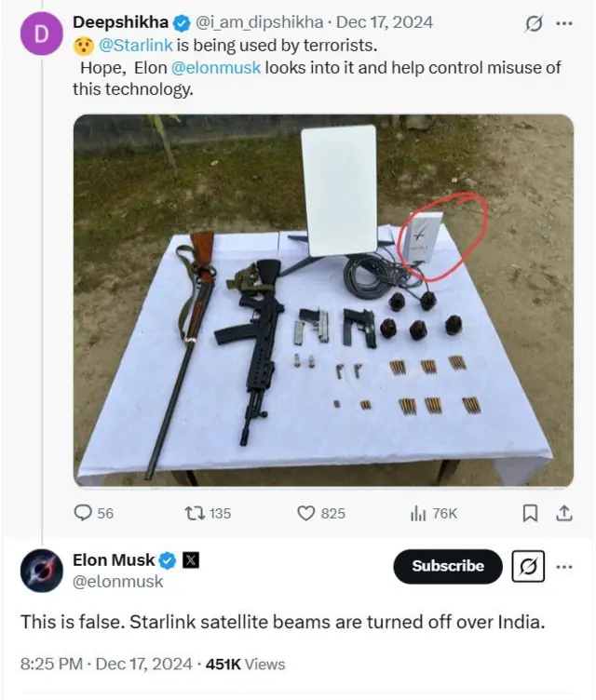Share Deepshikha's tweet with the upload icon

click(x=563, y=513)
